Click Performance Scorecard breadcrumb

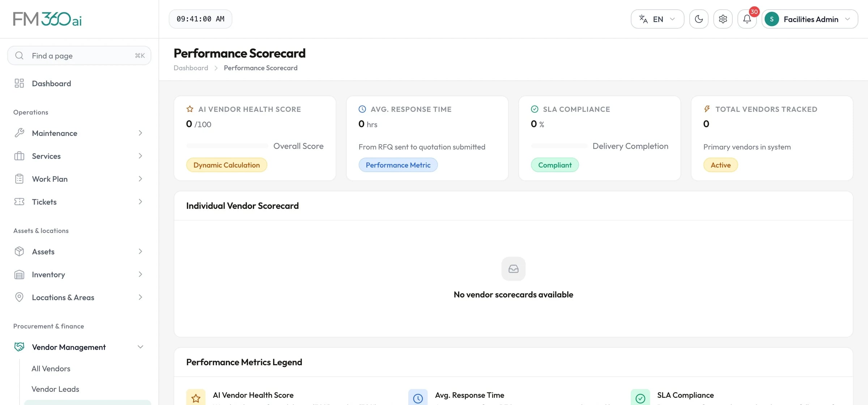tap(261, 68)
